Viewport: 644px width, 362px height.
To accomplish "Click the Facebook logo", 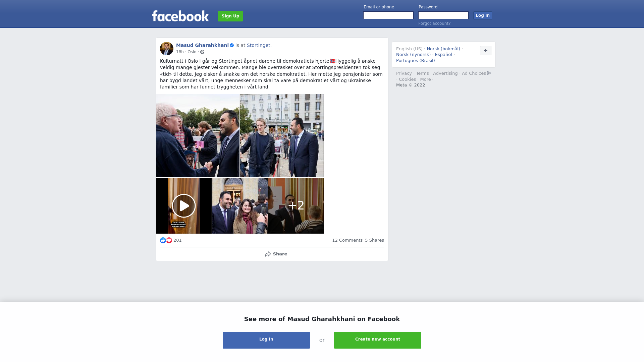I will 180,16.
